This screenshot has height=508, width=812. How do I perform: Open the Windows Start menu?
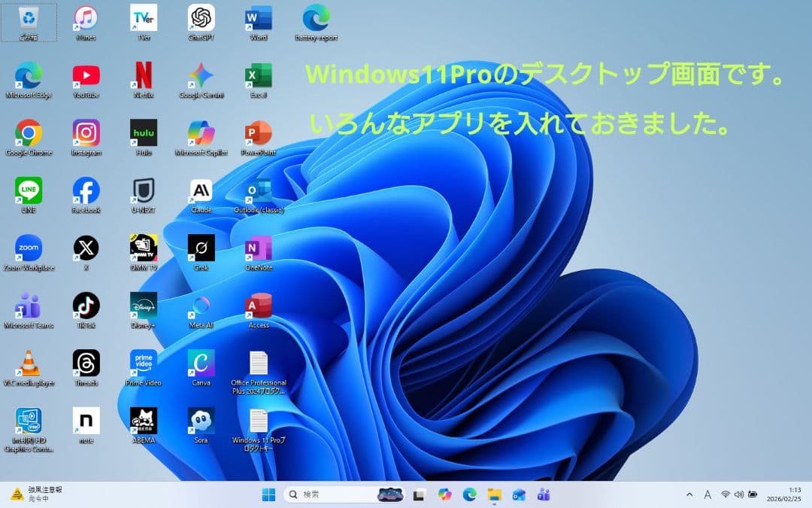(268, 494)
